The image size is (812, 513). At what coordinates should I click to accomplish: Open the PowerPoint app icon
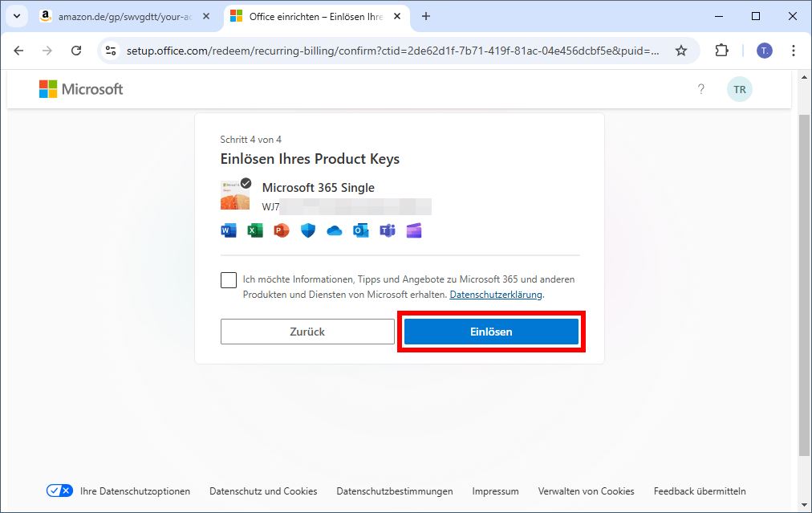pyautogui.click(x=280, y=230)
